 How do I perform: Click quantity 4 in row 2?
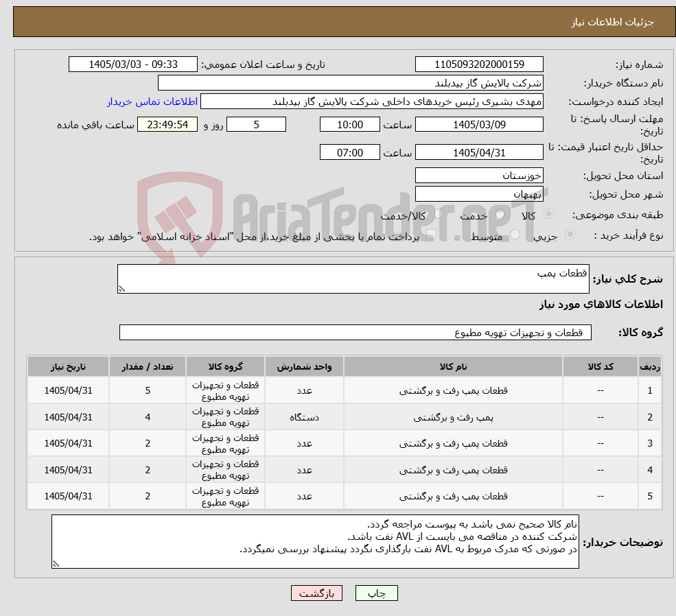[x=148, y=417]
